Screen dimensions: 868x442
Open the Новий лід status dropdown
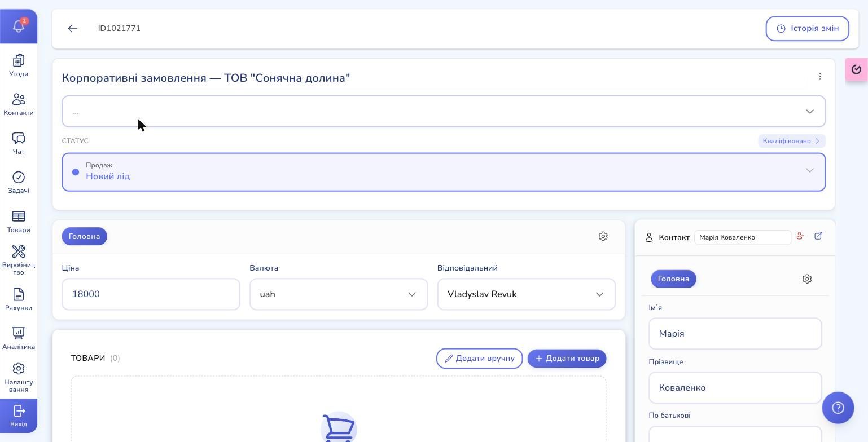(x=444, y=172)
